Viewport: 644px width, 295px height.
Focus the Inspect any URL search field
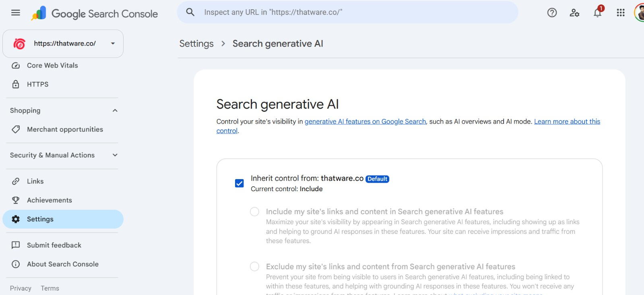tap(348, 12)
